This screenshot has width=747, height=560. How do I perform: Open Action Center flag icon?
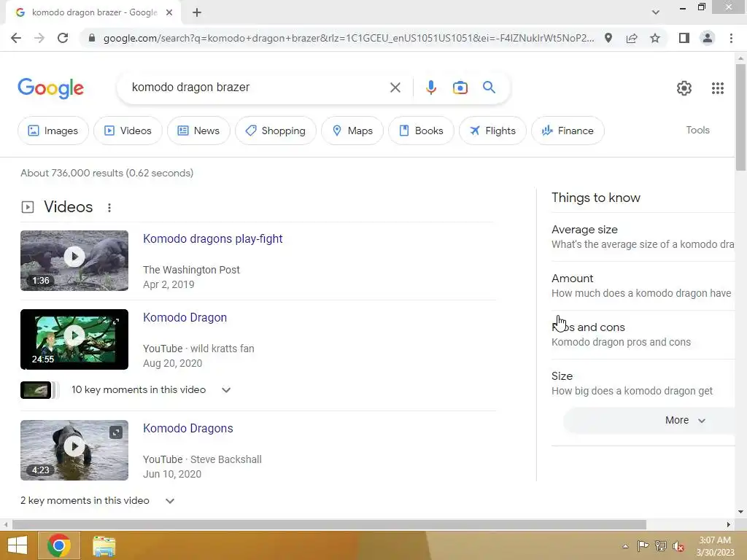click(643, 545)
